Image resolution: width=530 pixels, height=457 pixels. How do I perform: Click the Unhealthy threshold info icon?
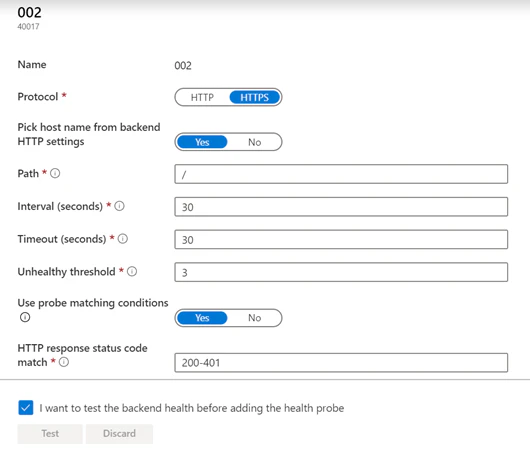click(132, 271)
